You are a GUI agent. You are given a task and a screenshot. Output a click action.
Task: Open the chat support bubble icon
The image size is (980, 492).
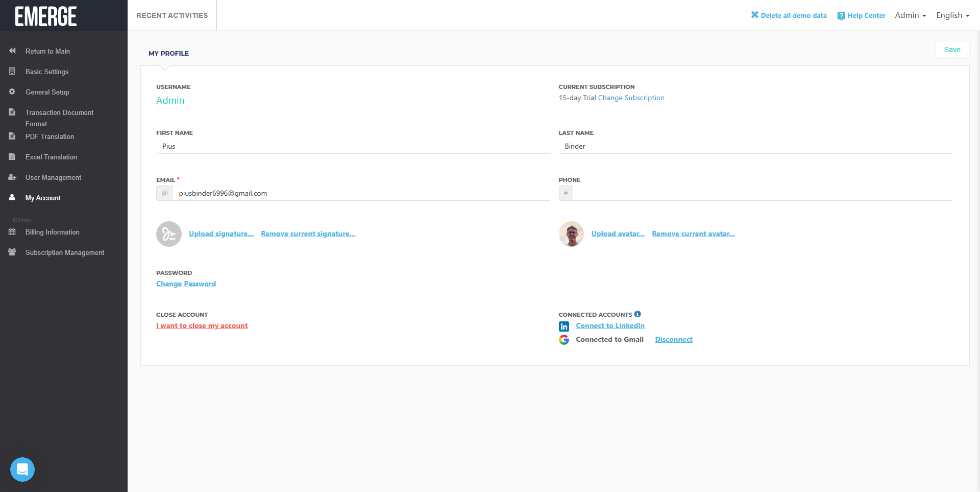tap(22, 469)
